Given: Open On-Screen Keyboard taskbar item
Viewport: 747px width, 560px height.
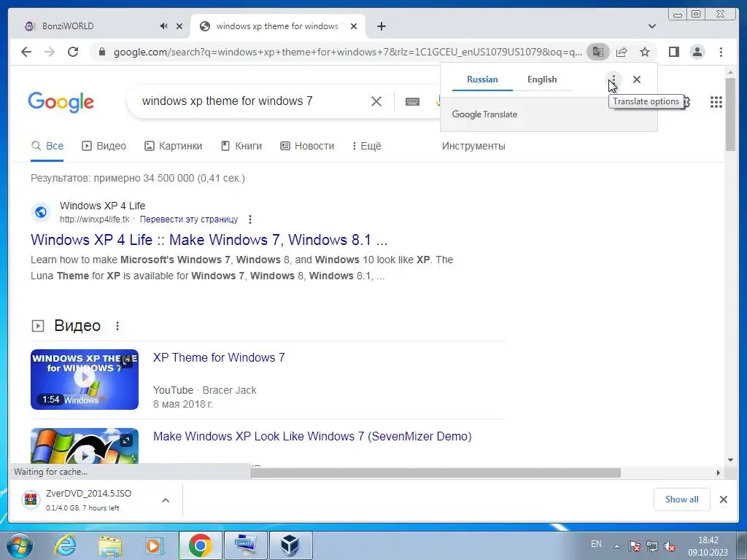Looking at the screenshot, I should coord(245,545).
